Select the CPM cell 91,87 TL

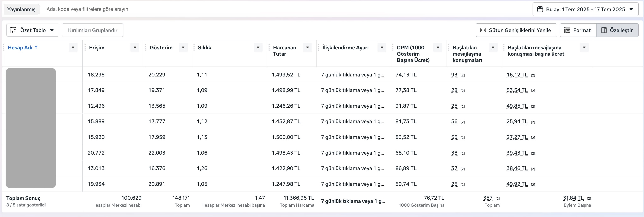[406, 106]
